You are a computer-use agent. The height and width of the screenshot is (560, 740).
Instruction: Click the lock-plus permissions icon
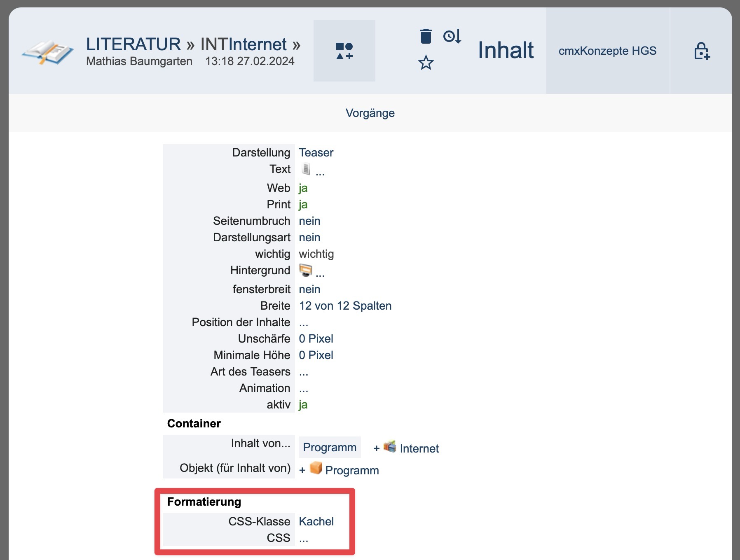(x=701, y=51)
